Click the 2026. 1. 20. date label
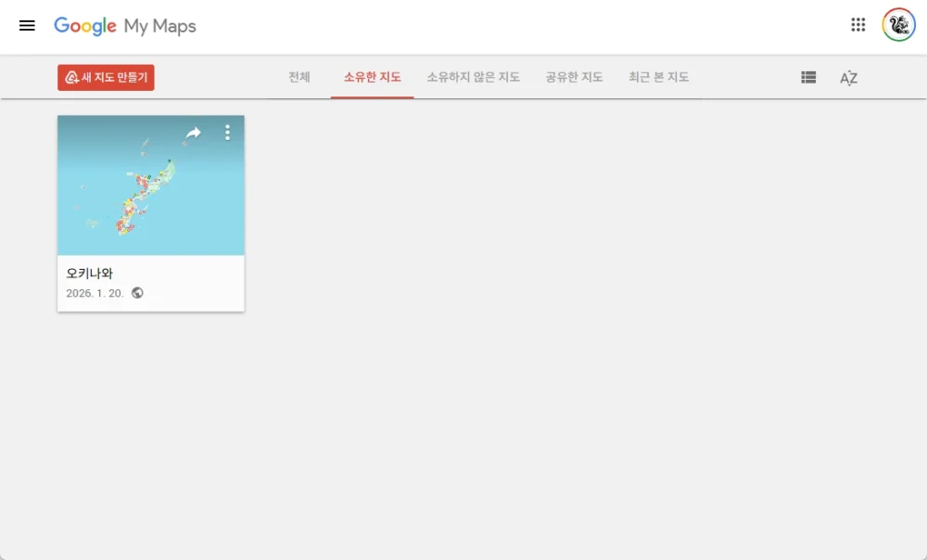The width and height of the screenshot is (927, 560). point(95,293)
